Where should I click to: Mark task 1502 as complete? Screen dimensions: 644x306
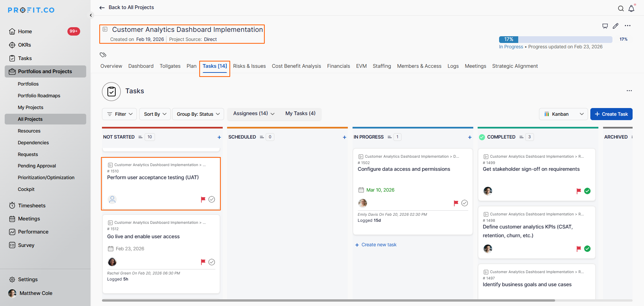(465, 203)
